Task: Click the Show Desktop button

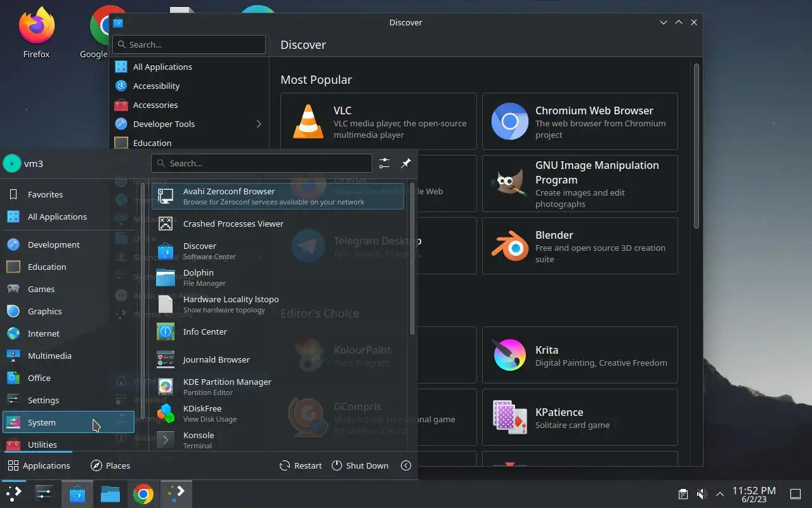Action: pyautogui.click(x=795, y=494)
